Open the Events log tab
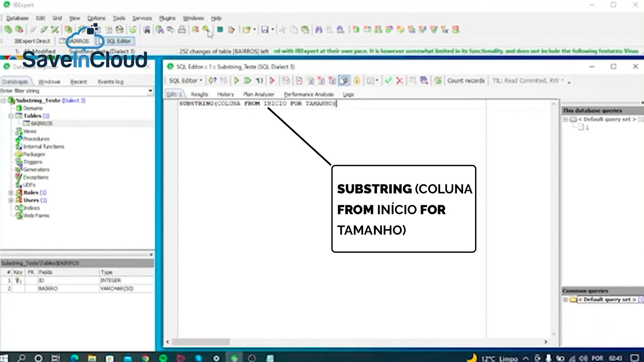The height and width of the screenshot is (362, 644). 110,81
